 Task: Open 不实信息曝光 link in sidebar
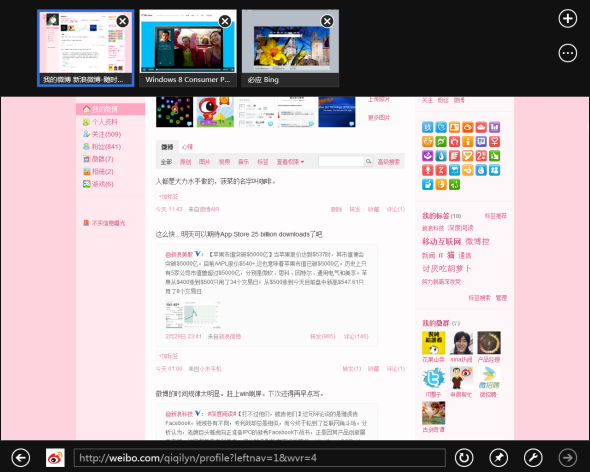(x=108, y=223)
